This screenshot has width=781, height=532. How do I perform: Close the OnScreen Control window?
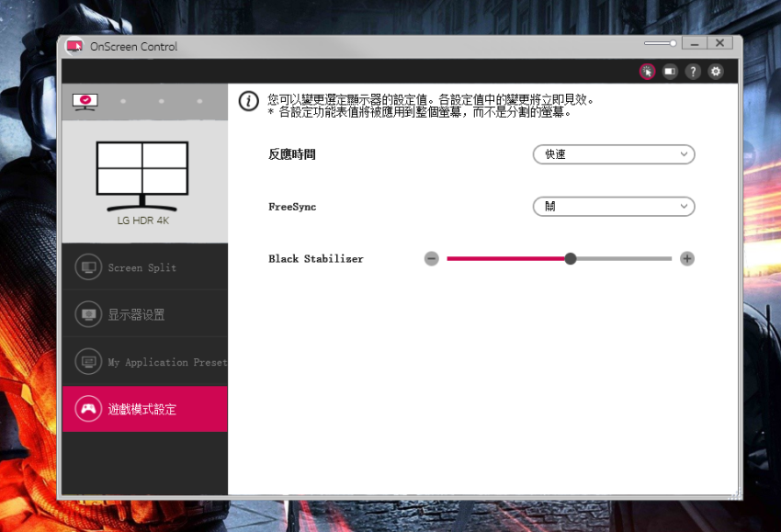[719, 43]
